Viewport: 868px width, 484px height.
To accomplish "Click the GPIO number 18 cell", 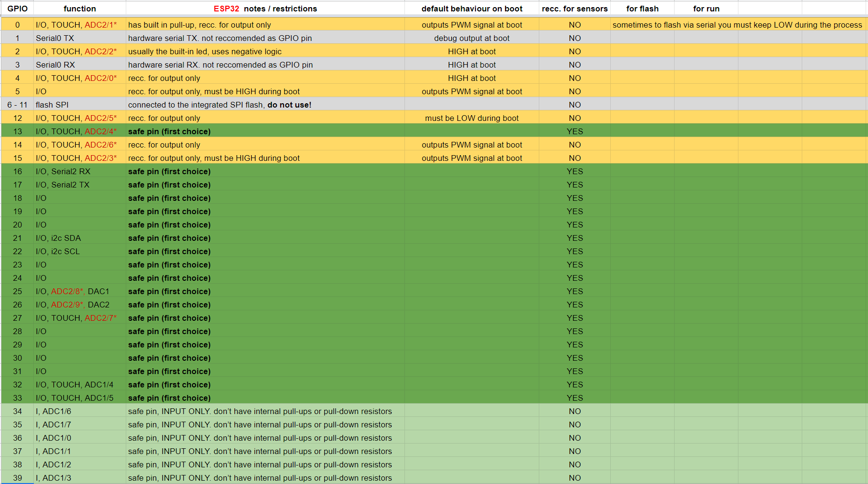I will pos(17,198).
